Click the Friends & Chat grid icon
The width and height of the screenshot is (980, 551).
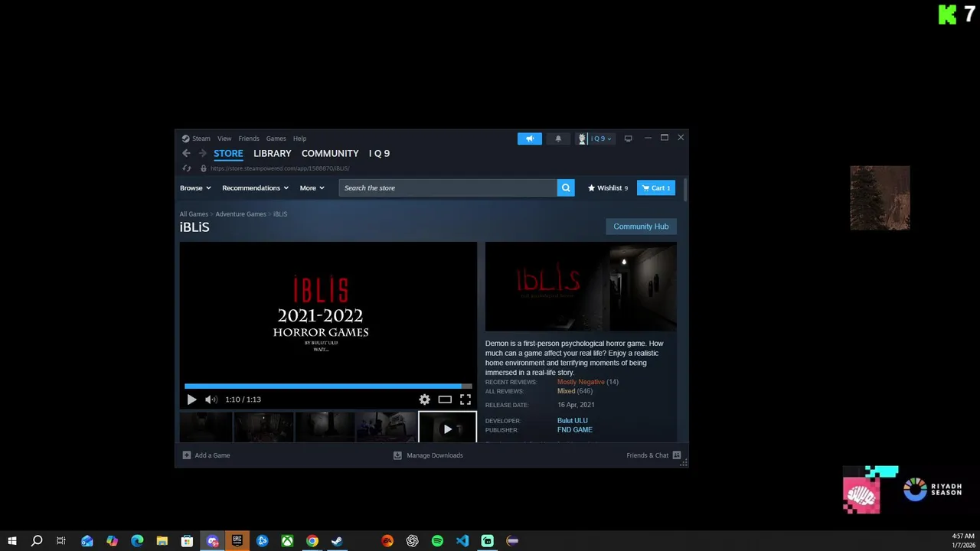tap(676, 455)
